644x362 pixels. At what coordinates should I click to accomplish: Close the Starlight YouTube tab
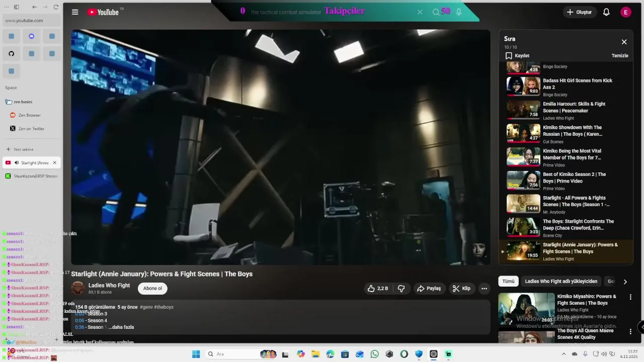point(54,163)
